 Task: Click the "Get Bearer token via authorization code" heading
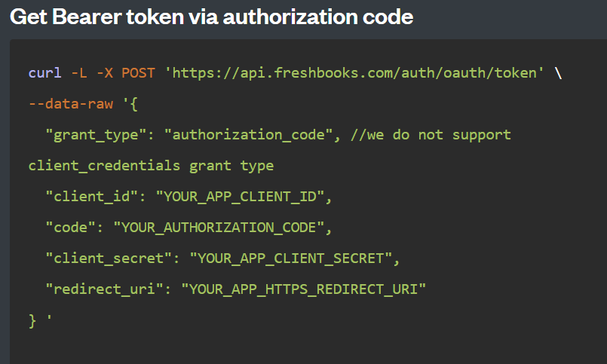tap(211, 17)
